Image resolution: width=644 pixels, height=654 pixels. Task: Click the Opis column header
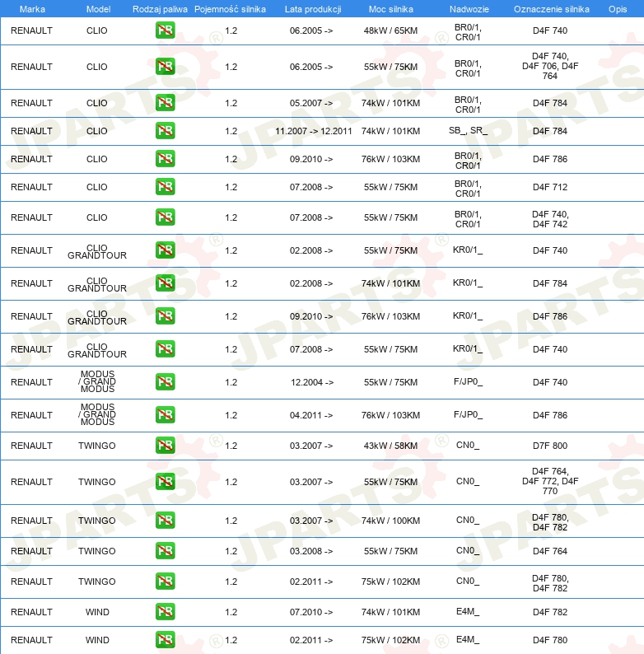[x=618, y=9]
